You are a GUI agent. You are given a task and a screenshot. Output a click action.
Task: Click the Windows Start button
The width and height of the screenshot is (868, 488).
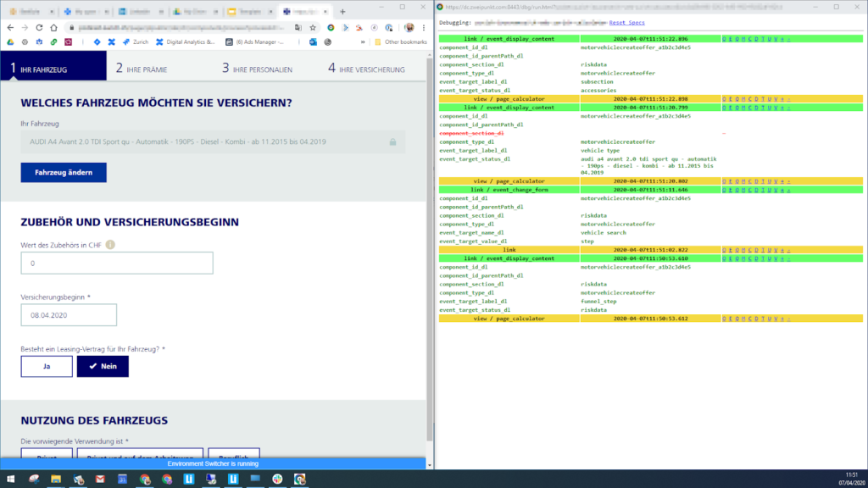pyautogui.click(x=11, y=480)
